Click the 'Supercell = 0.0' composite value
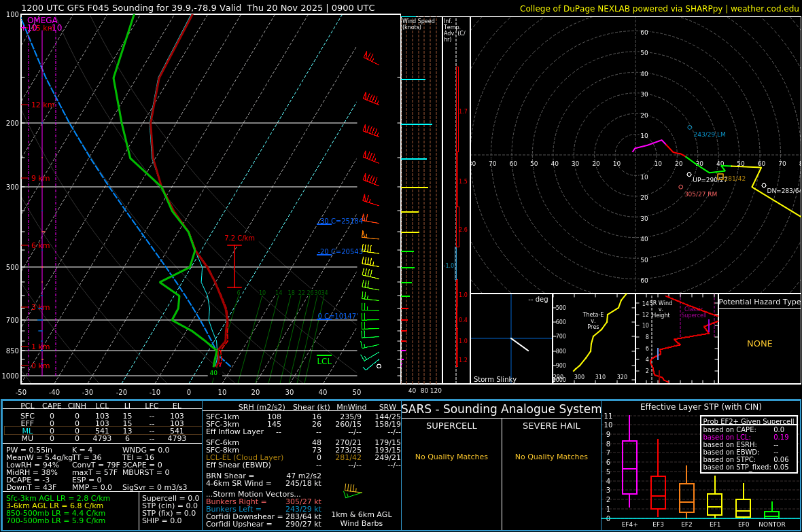 171,498
